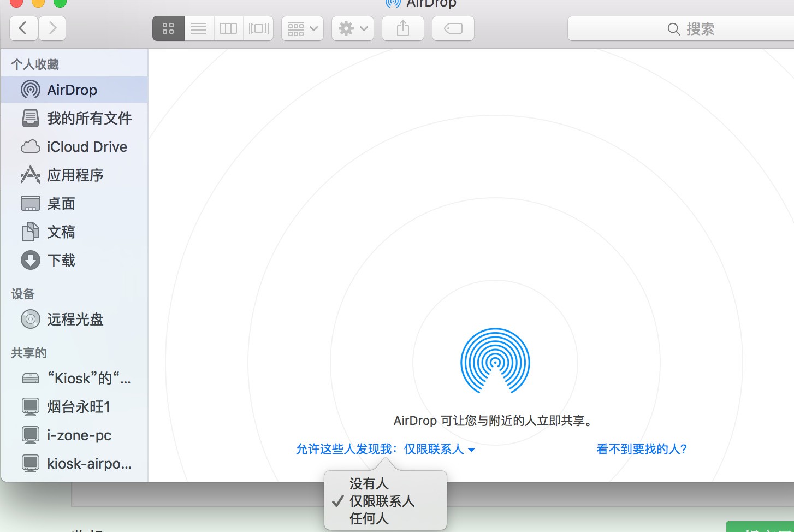
Task: Open the 下载 (Downloads) folder
Action: 61,261
